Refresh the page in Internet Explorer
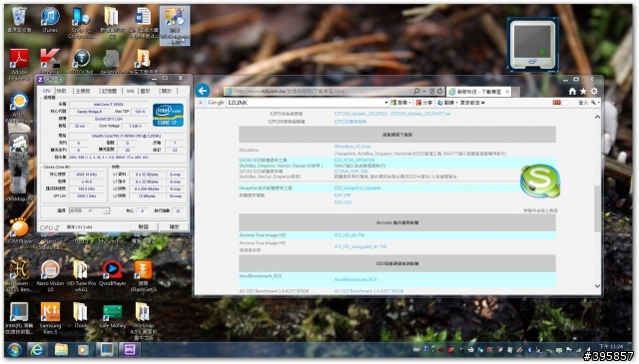This screenshot has height=364, width=639. point(440,91)
